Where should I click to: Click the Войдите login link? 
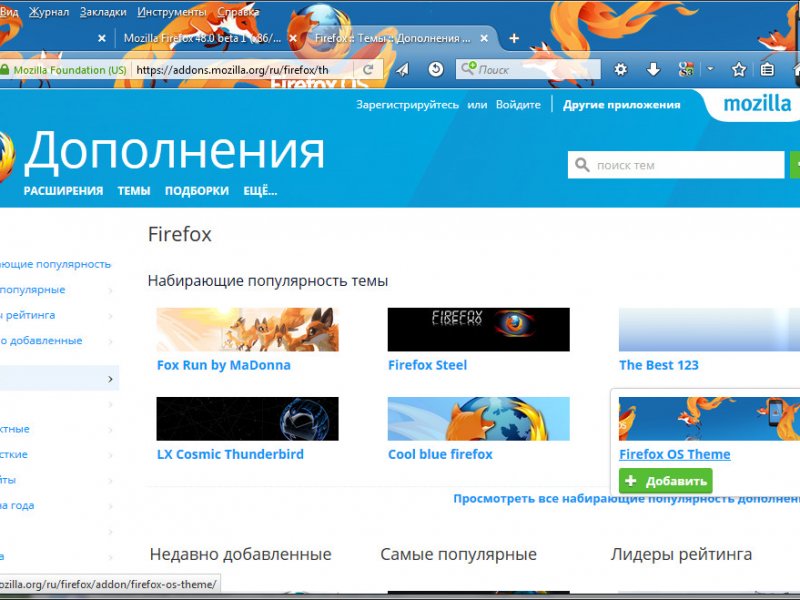518,105
